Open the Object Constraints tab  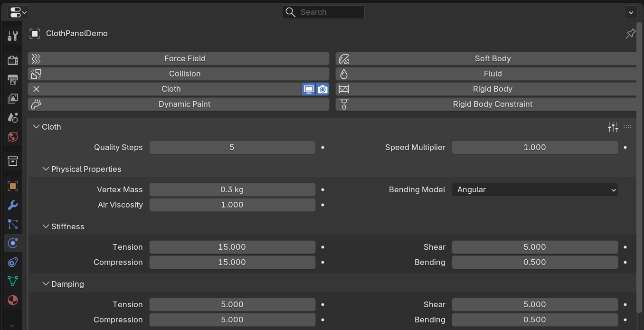[13, 262]
